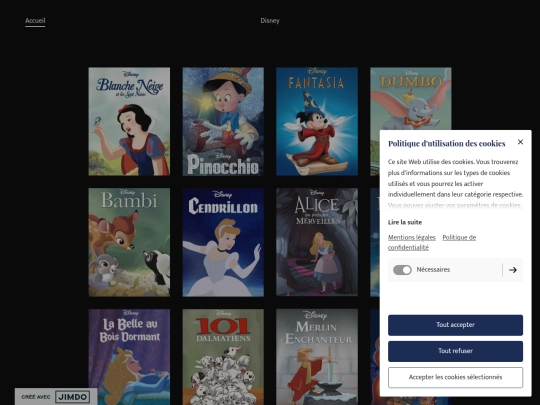Open the Disney menu item
This screenshot has width=540, height=405.
click(270, 21)
